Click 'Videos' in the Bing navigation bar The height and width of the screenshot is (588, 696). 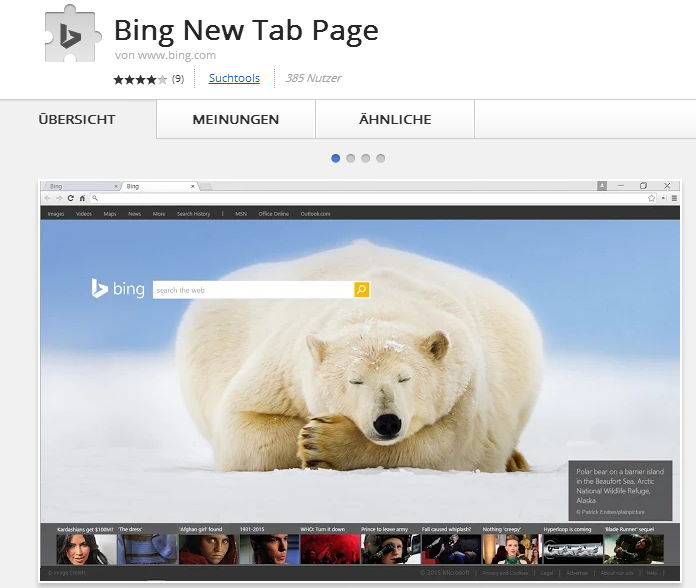click(84, 214)
